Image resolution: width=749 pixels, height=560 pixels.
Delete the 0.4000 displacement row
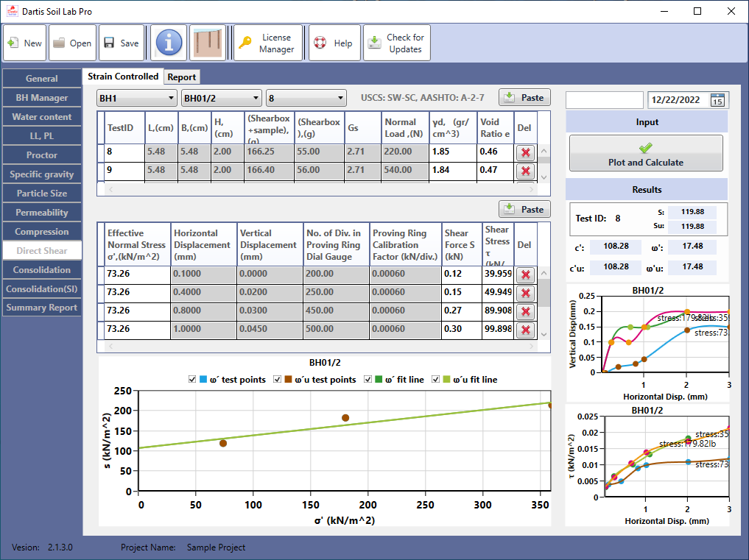(525, 293)
